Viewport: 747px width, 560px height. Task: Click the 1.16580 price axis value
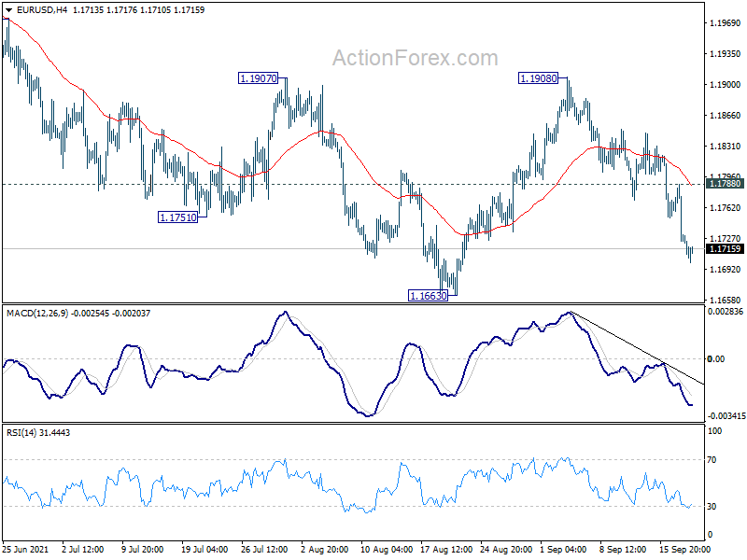(726, 300)
